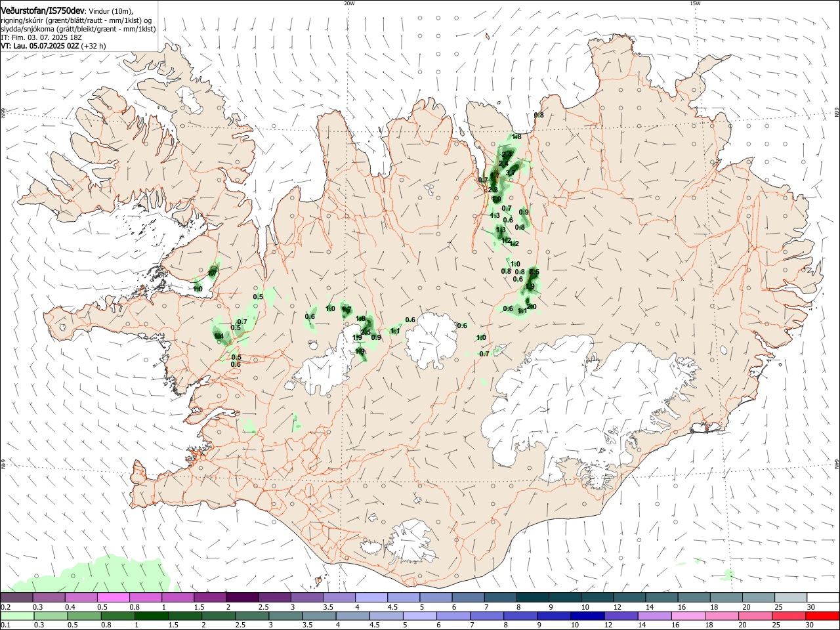Pick the dark teal 8 swatch, upper legend
The height and width of the screenshot is (630, 840).
(532, 598)
